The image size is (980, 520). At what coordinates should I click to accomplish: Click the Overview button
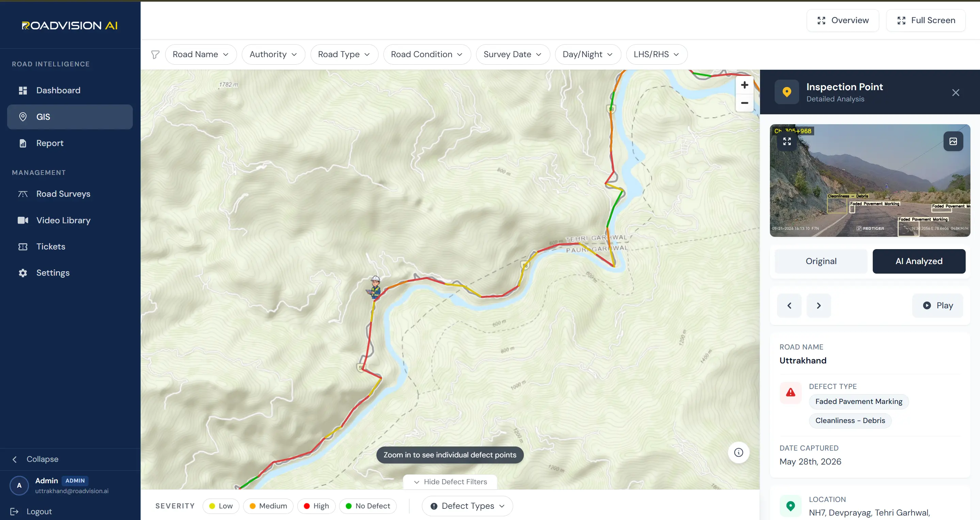[x=843, y=20]
